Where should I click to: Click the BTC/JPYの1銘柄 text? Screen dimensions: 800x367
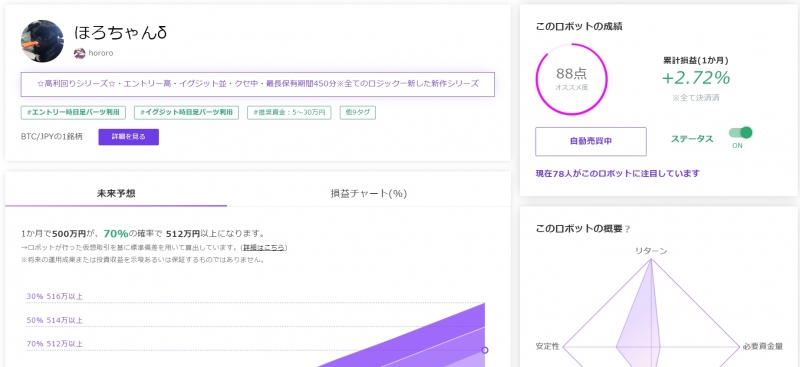(x=52, y=137)
